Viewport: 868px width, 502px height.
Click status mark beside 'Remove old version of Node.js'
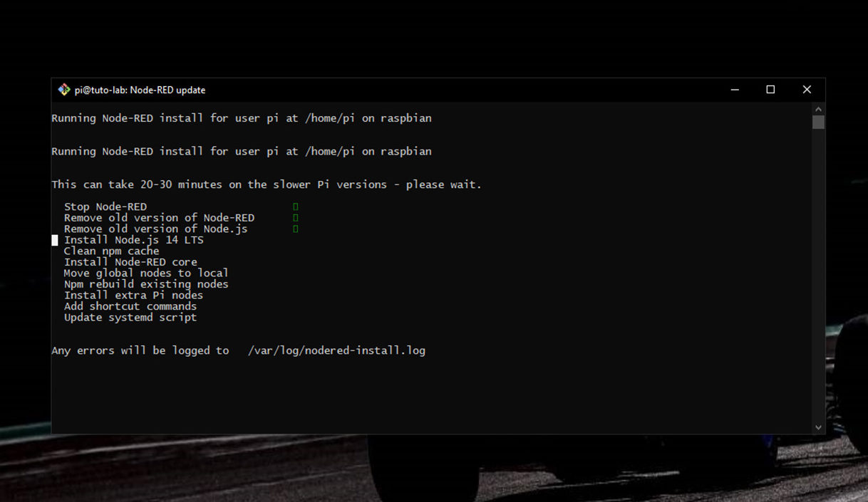pyautogui.click(x=296, y=229)
